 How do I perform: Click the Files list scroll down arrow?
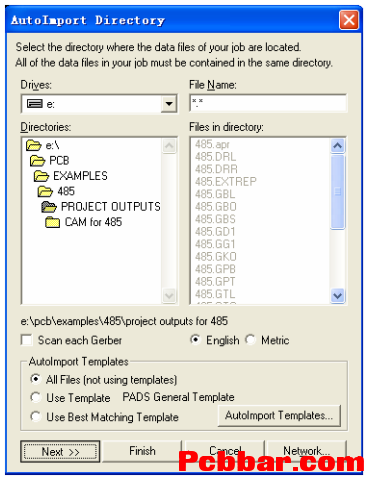coord(338,295)
